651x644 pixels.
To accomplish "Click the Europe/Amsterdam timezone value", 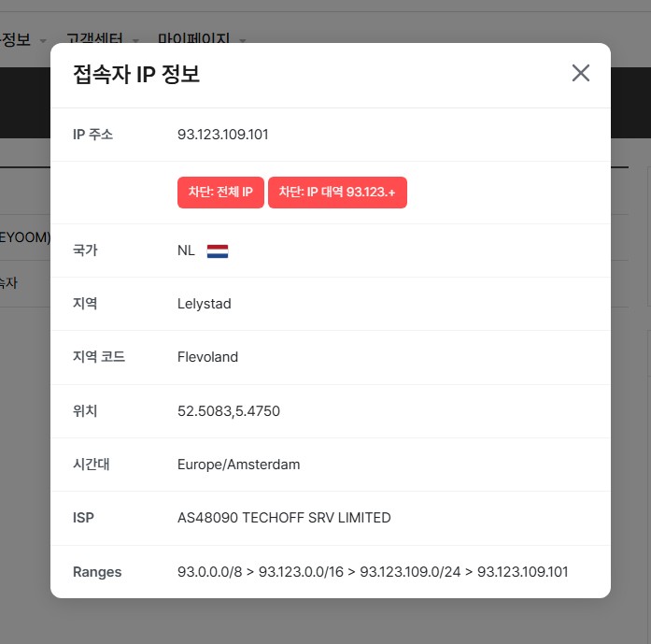I will point(238,465).
